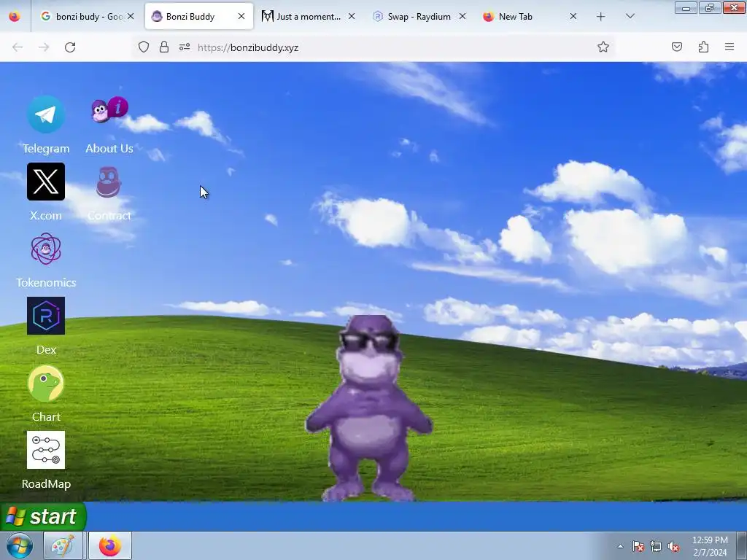Open a new tab with plus button
The height and width of the screenshot is (560, 747).
point(601,17)
